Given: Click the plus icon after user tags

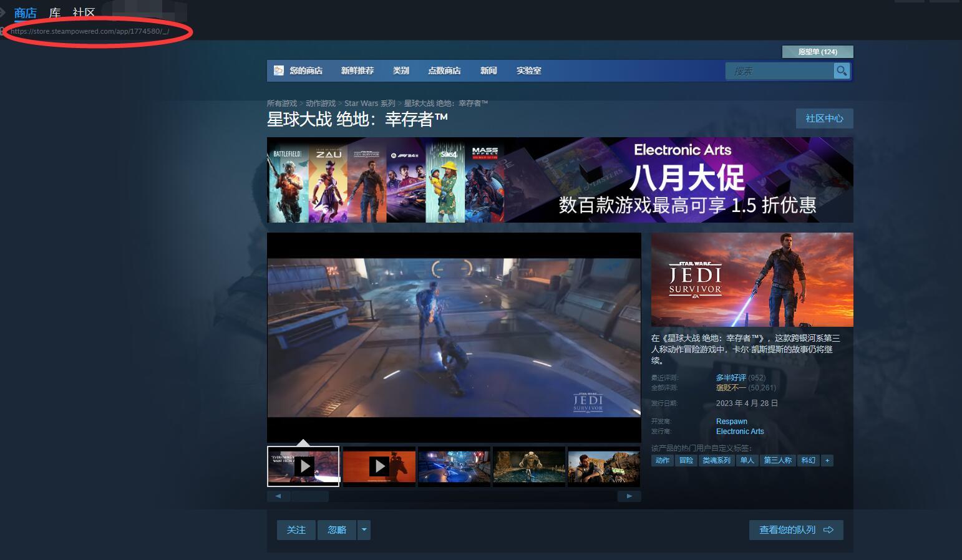Looking at the screenshot, I should pos(827,460).
